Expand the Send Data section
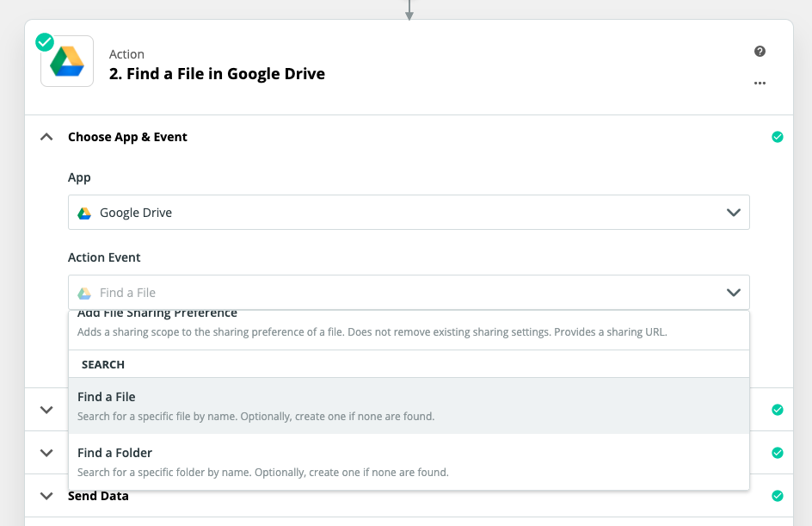Screen dimensions: 812x526 point(46,496)
